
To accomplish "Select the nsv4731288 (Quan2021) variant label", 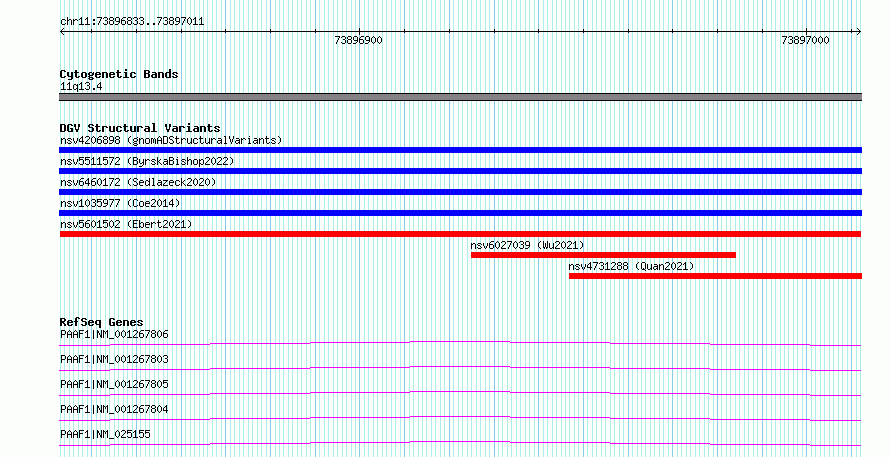I will pyautogui.click(x=631, y=266).
